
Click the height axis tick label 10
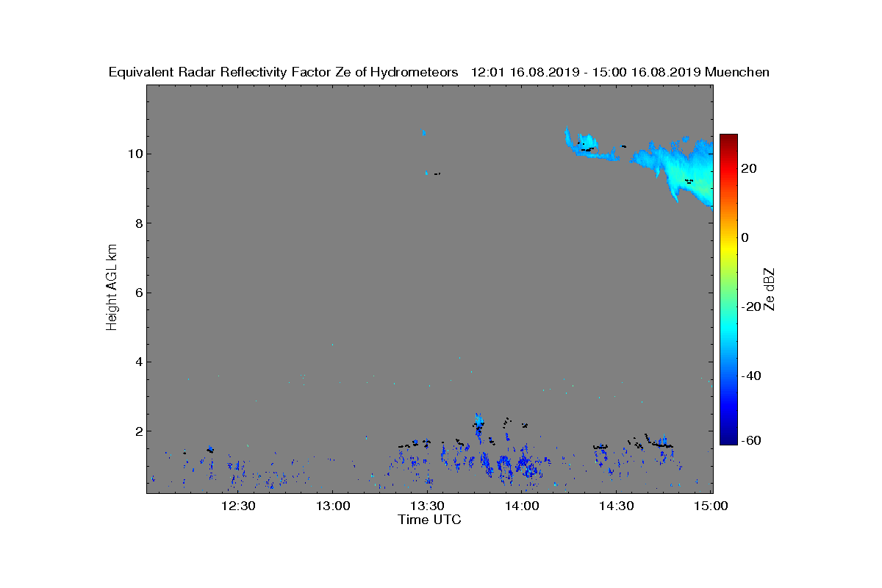134,154
